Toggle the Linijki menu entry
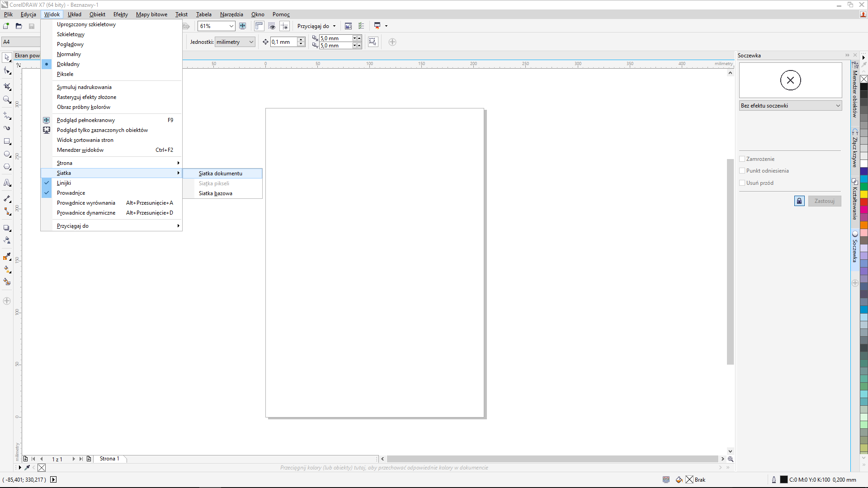Image resolution: width=868 pixels, height=488 pixels. click(64, 183)
